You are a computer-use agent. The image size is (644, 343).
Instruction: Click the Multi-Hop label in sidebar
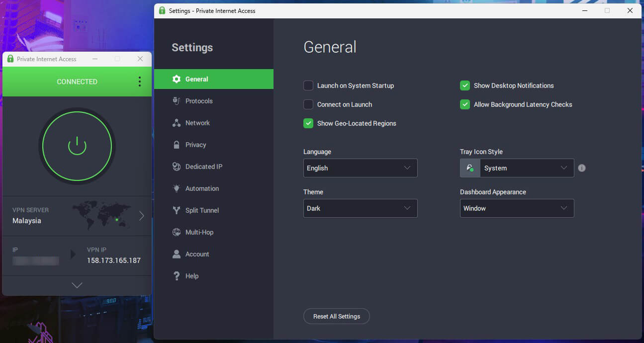199,232
